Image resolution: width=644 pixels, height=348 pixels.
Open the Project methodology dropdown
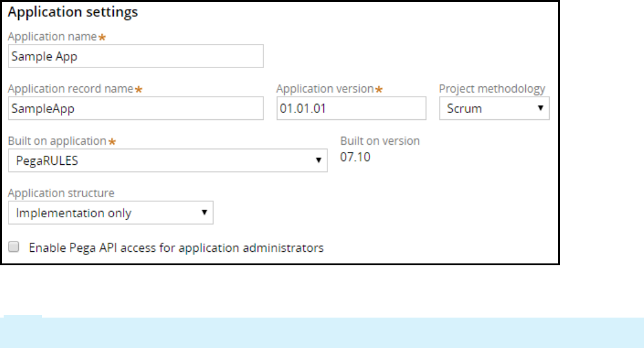point(494,108)
